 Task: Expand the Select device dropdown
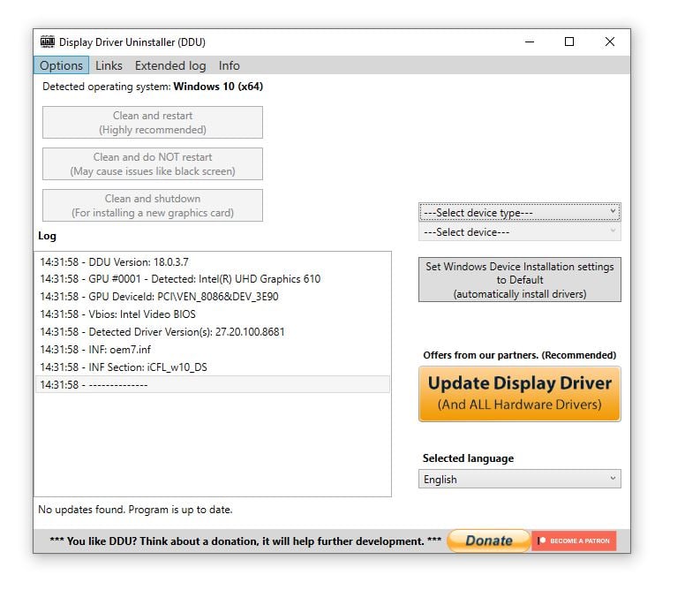click(520, 231)
